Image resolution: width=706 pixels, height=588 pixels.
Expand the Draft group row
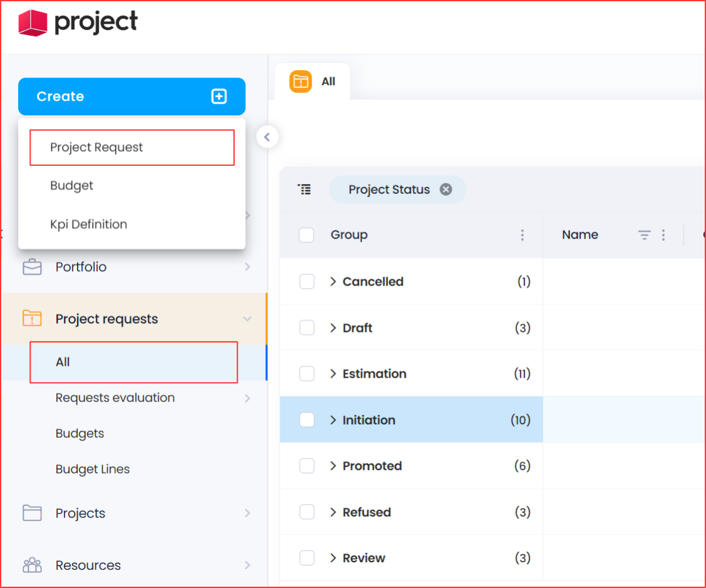pyautogui.click(x=334, y=328)
